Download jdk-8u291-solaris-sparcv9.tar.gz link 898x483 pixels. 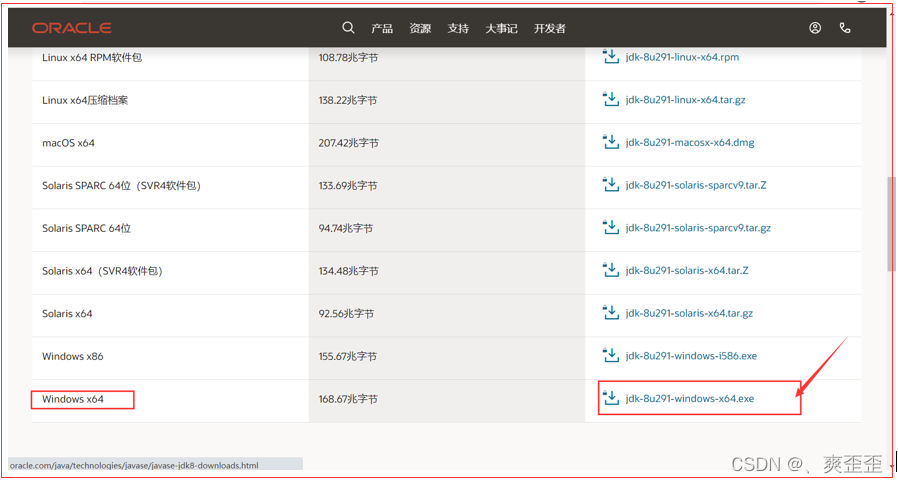pos(698,227)
